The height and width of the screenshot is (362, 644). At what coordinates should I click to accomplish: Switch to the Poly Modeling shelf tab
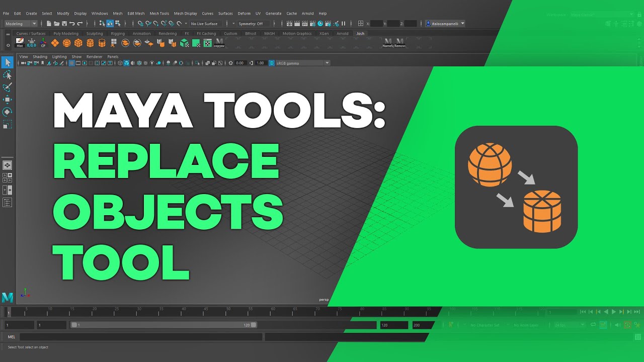point(66,34)
